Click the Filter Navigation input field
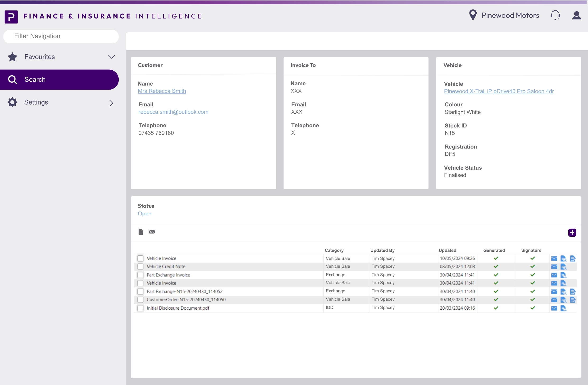The image size is (588, 385). click(61, 36)
